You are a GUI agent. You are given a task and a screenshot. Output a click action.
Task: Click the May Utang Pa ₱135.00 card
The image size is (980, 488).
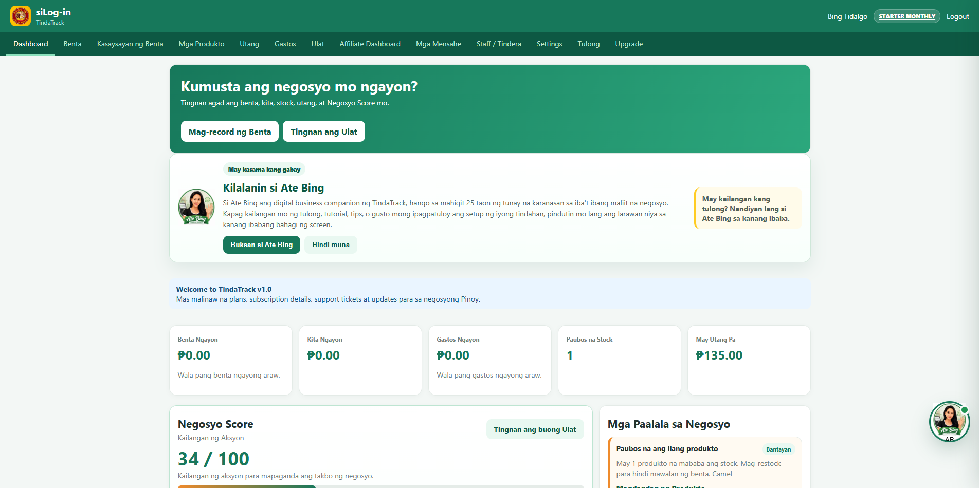click(749, 360)
